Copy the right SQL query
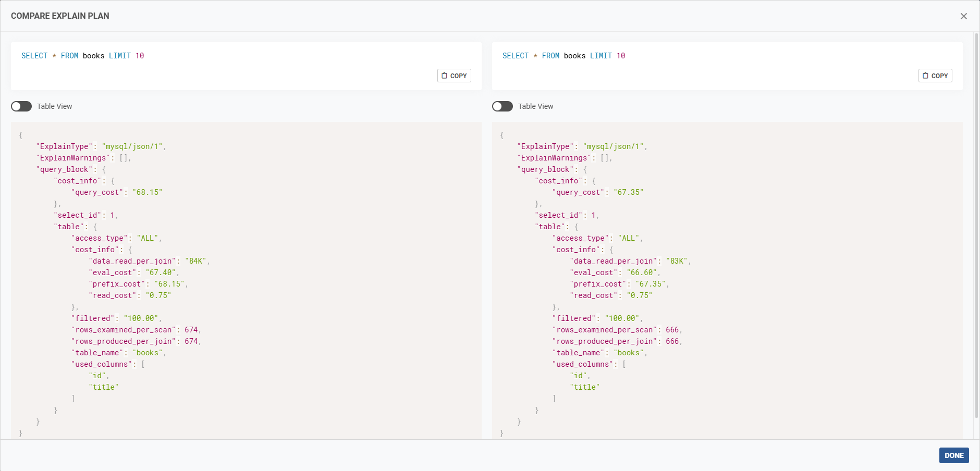 pos(935,76)
